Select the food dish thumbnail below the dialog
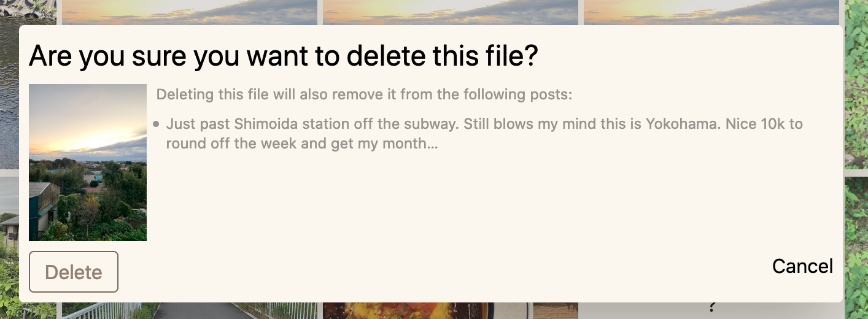 [405, 310]
